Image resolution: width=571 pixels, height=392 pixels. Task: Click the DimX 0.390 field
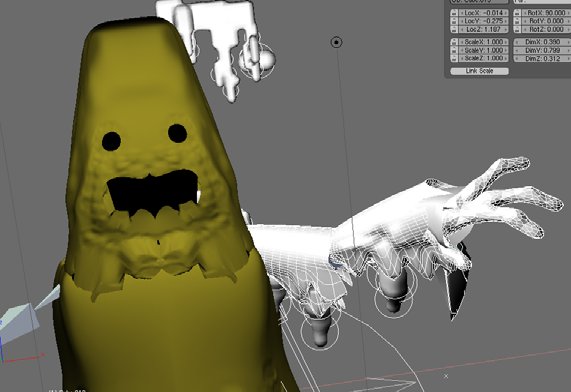[x=542, y=42]
